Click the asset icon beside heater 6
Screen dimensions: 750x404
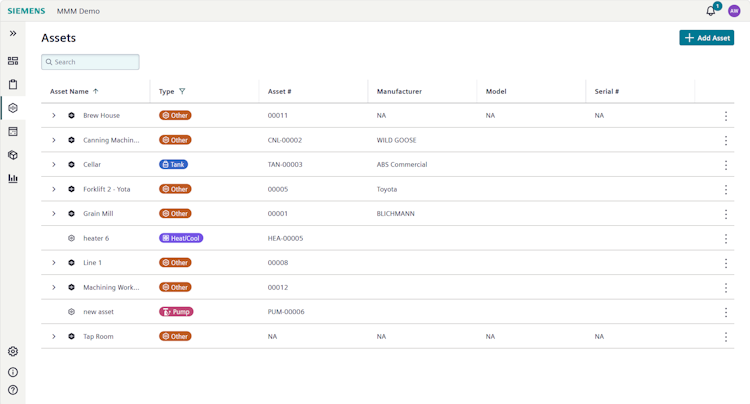coord(71,238)
